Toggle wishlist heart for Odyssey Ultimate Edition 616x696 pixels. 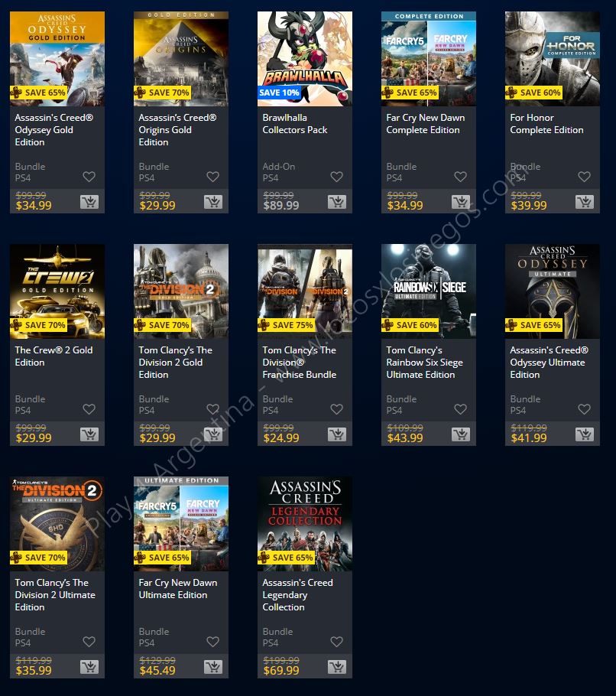[584, 409]
